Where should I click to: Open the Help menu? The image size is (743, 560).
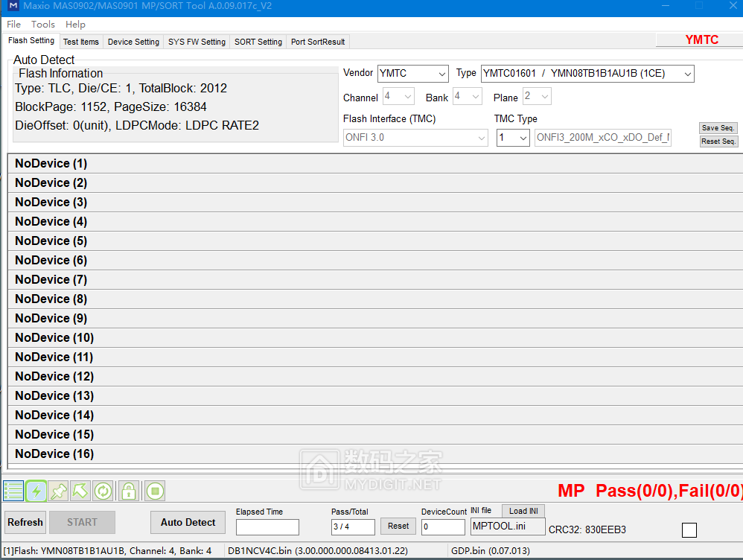[75, 24]
